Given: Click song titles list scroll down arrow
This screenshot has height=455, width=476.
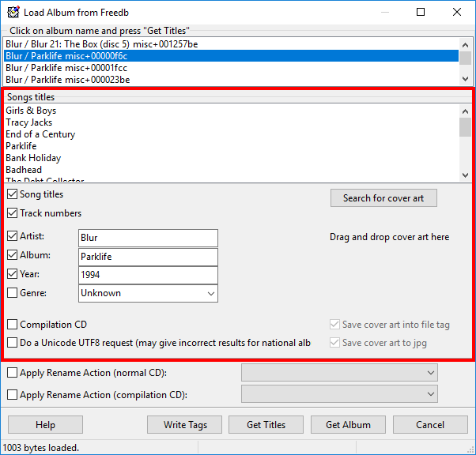Looking at the screenshot, I should pyautogui.click(x=465, y=175).
